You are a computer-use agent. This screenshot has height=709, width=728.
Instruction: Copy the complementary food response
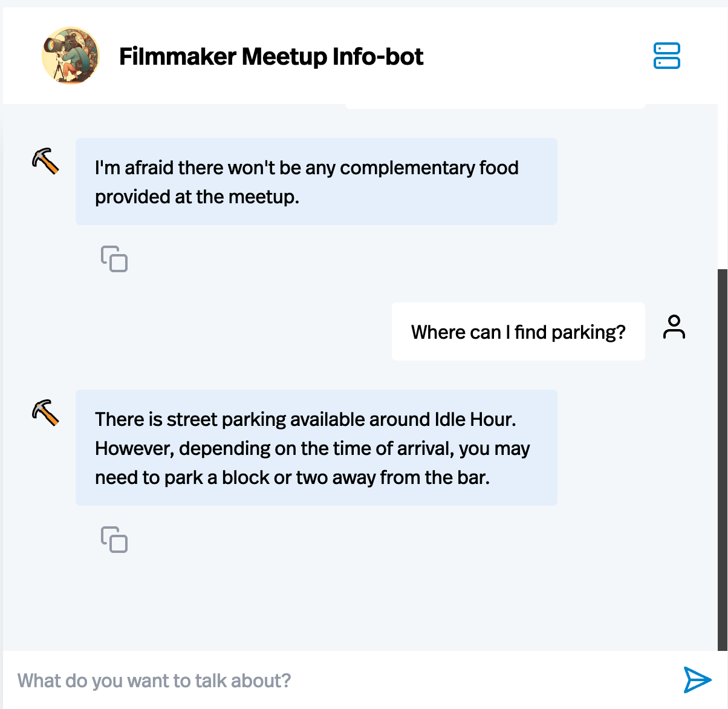coord(114,259)
